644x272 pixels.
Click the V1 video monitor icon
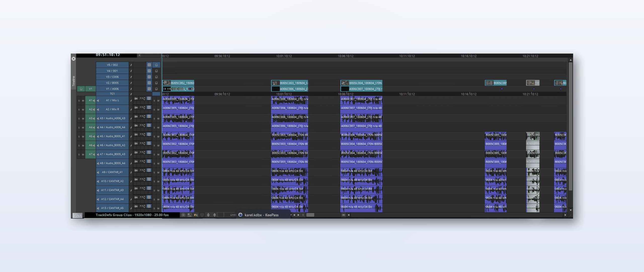pos(81,89)
